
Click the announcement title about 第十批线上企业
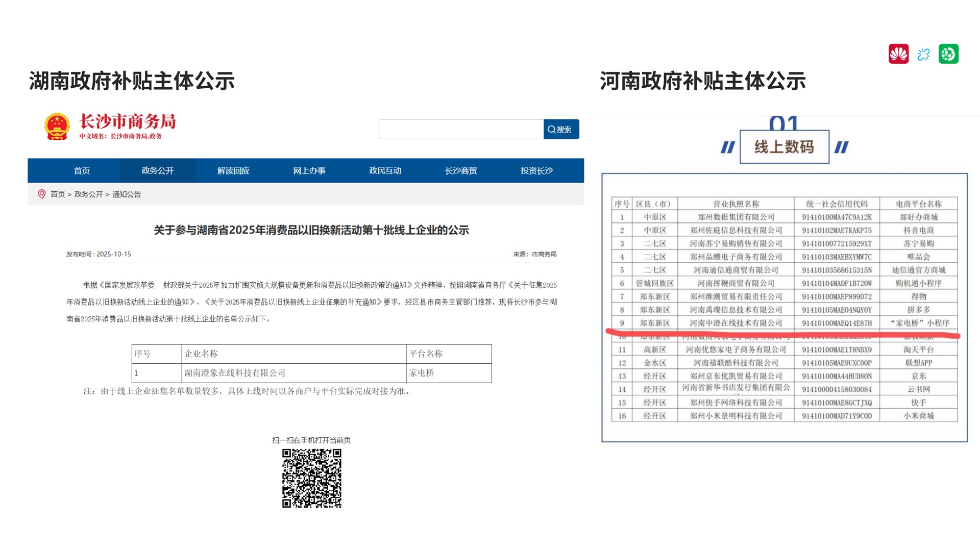click(x=311, y=230)
